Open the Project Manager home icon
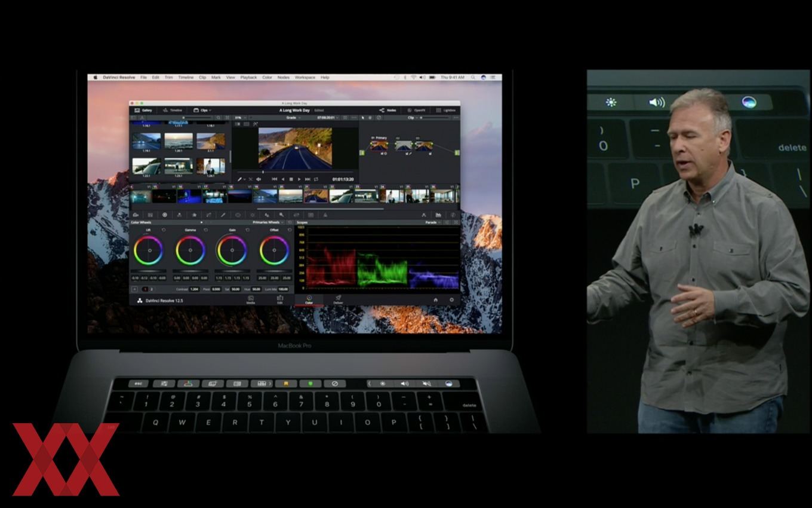Viewport: 812px width, 508px height. pyautogui.click(x=435, y=299)
